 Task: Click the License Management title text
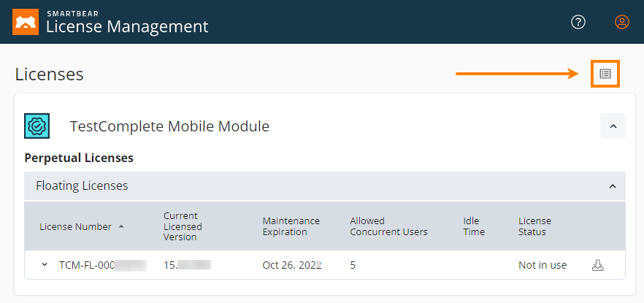127,27
